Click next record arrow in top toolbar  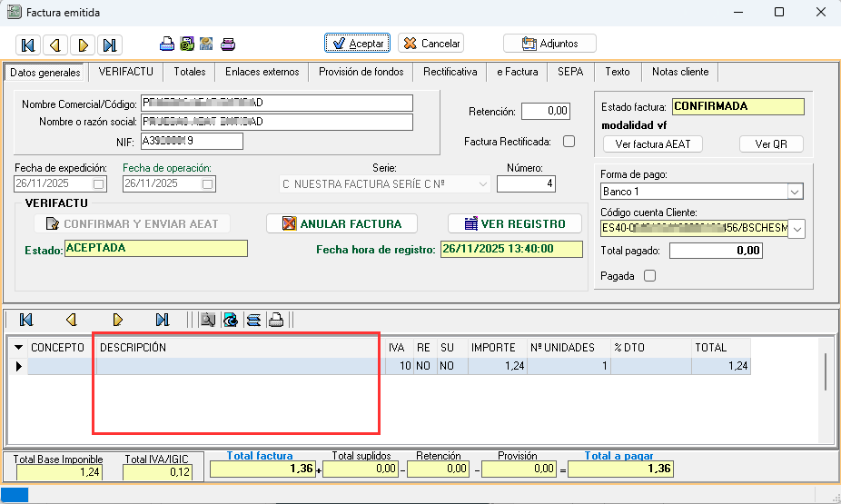83,44
